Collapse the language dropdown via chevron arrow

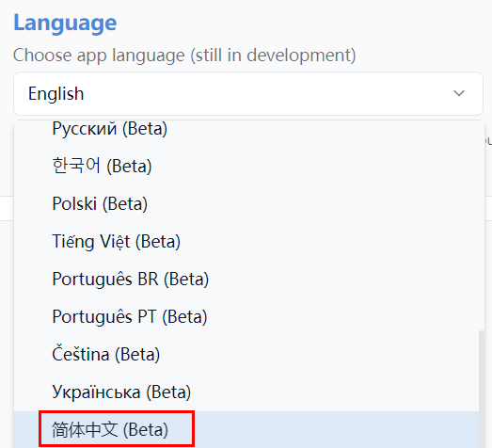(459, 93)
